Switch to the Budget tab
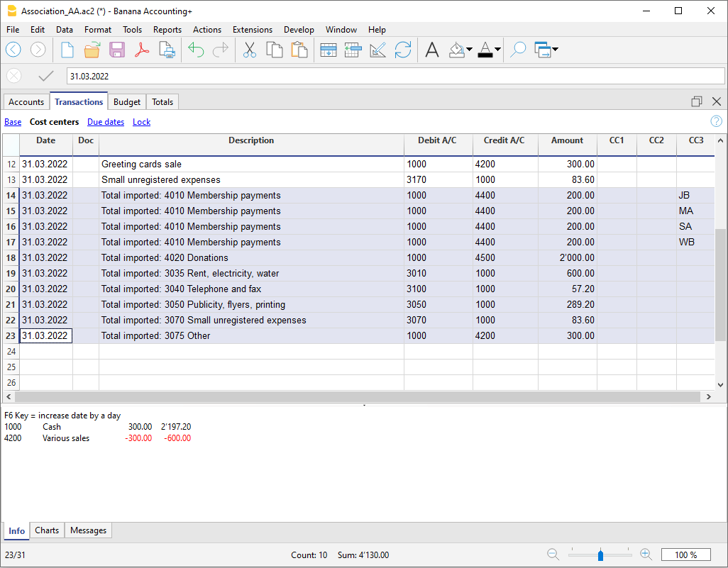This screenshot has height=568, width=728. click(127, 102)
